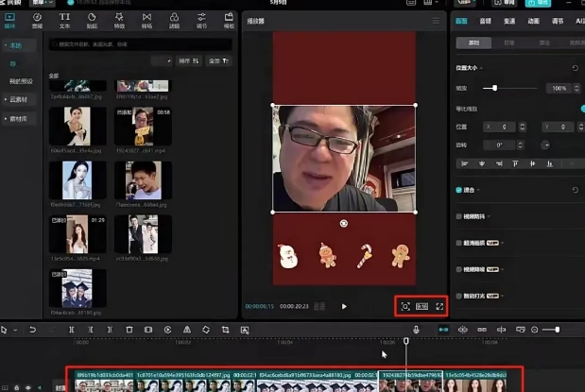Viewport: 585px width, 392px height.
Task: Open the 媒体 media panel icon
Action: click(x=9, y=21)
